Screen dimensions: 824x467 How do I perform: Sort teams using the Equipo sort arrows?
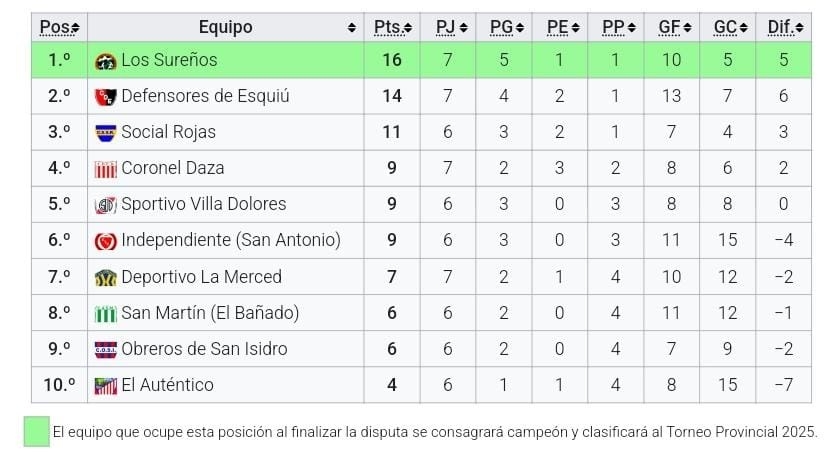pos(351,28)
